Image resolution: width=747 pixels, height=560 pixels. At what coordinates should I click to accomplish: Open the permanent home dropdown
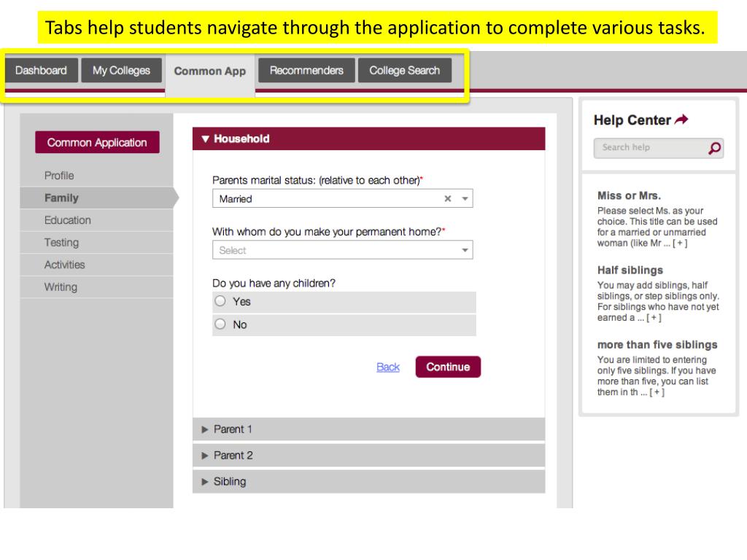coord(465,250)
